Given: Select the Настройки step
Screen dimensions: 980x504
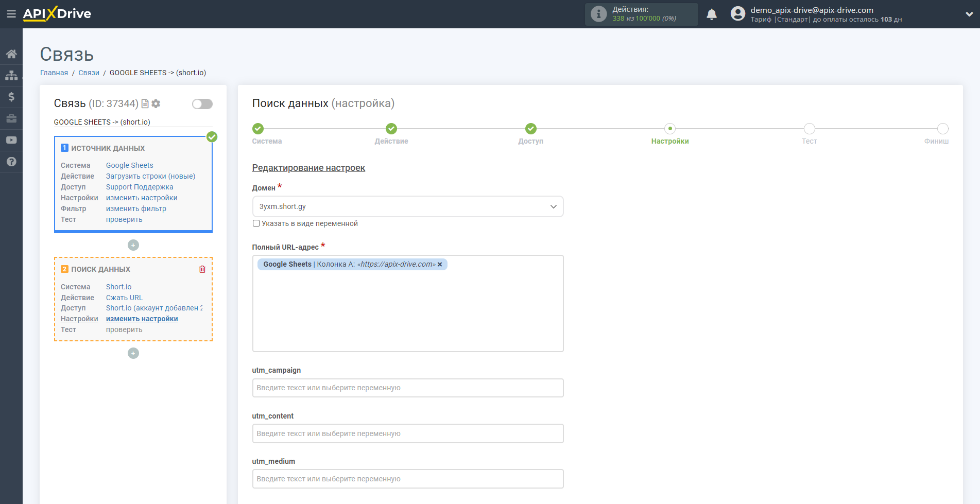Looking at the screenshot, I should [670, 129].
